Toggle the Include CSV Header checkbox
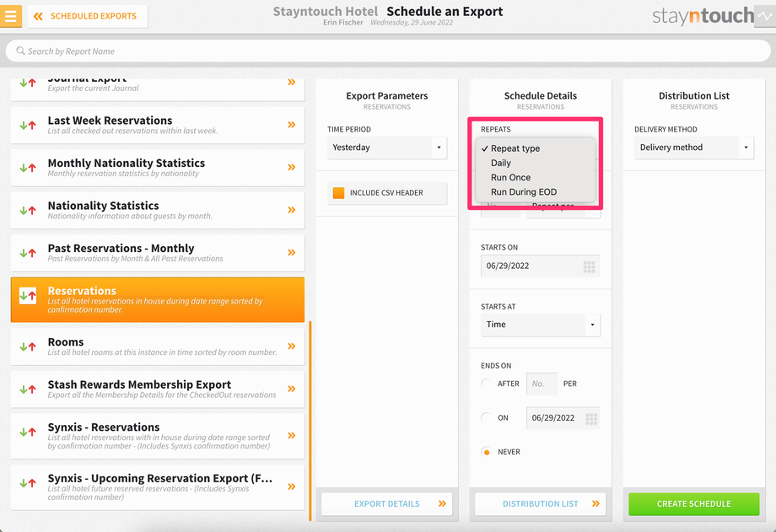This screenshot has width=776, height=532. click(x=338, y=193)
